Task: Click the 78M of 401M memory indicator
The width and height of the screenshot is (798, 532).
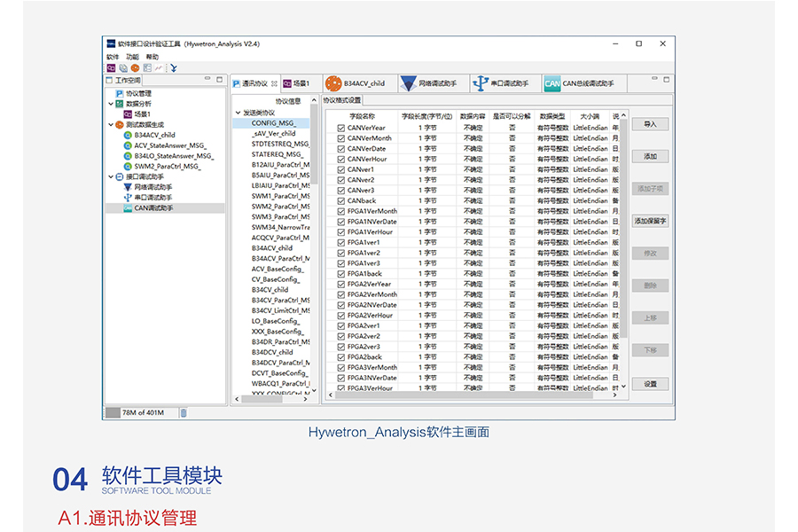Action: (x=143, y=413)
